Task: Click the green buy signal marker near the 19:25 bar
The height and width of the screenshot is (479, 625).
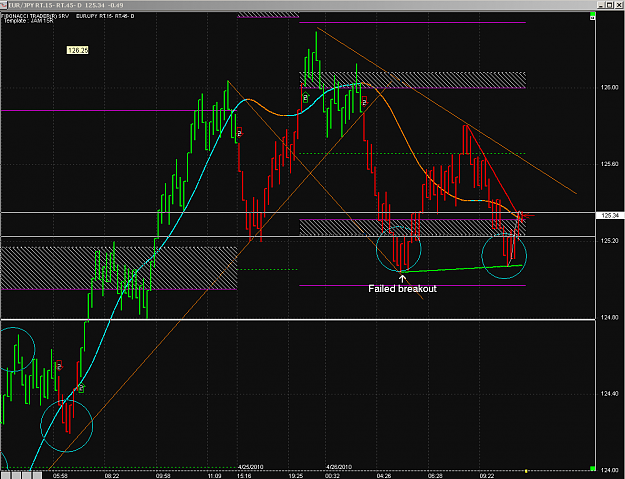Action: click(x=306, y=97)
